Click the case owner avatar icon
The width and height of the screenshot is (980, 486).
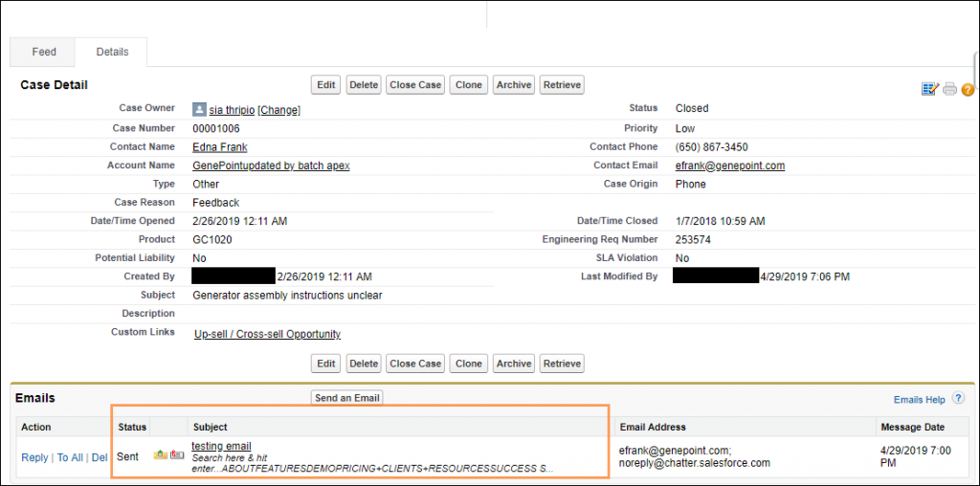coord(199,109)
